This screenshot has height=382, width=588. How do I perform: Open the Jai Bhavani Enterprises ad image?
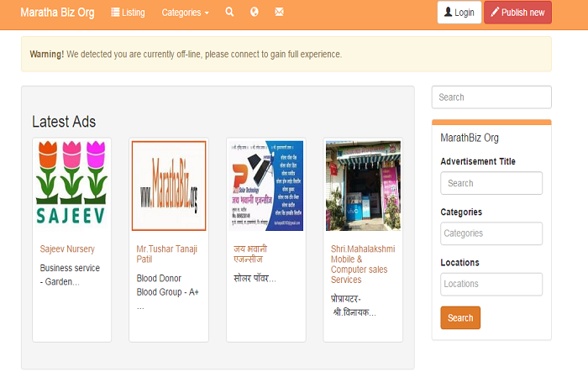click(265, 186)
